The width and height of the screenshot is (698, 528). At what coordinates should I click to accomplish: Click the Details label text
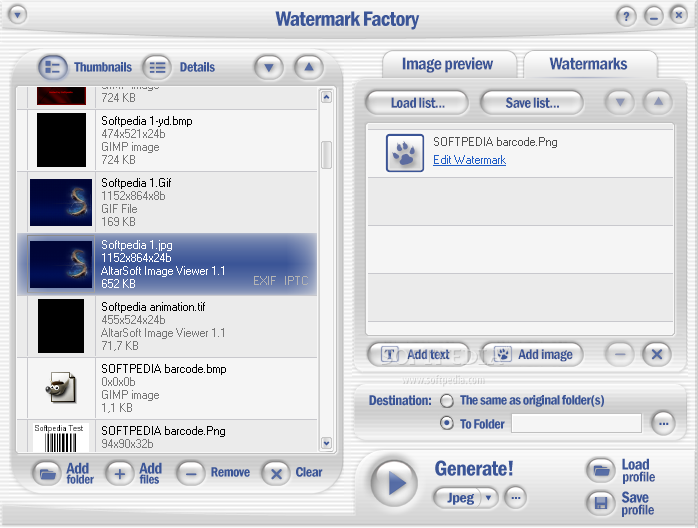(x=197, y=67)
